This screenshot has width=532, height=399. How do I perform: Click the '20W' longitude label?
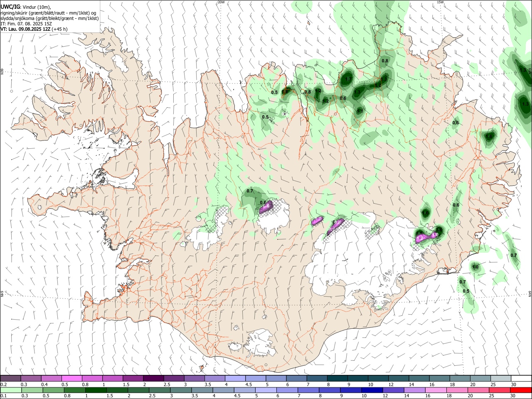tap(221, 2)
